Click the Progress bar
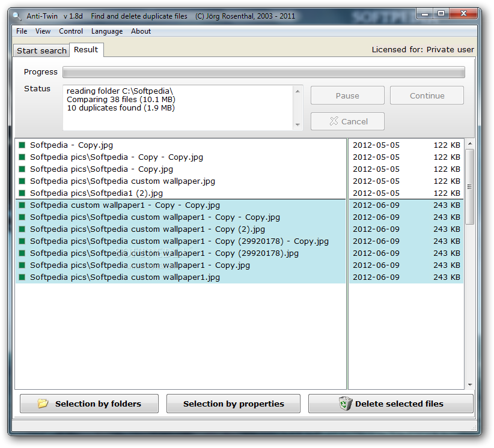 pyautogui.click(x=264, y=72)
